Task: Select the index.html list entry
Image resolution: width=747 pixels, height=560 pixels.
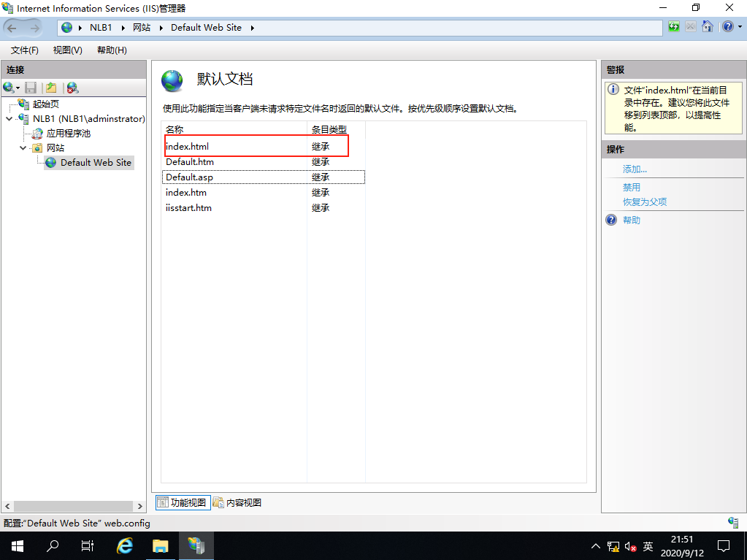Action: tap(264, 147)
